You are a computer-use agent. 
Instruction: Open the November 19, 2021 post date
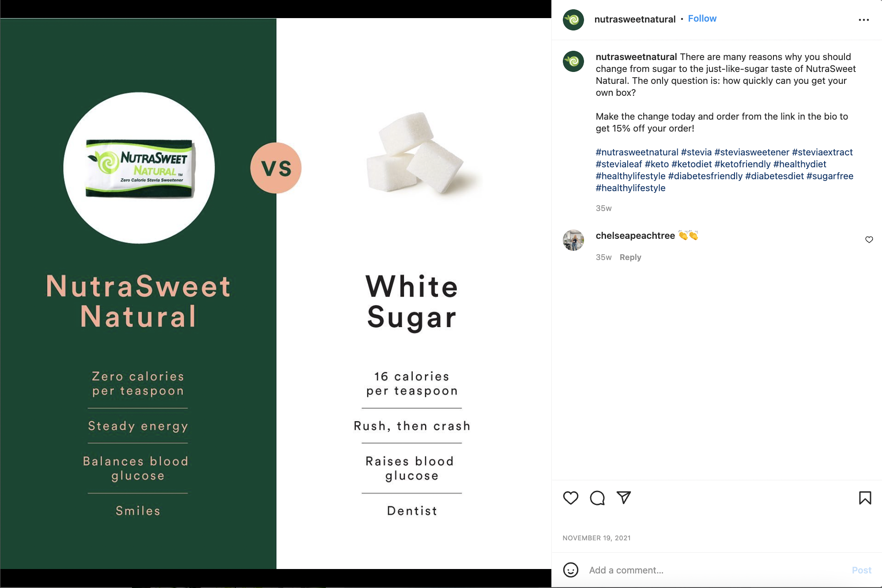pyautogui.click(x=596, y=538)
